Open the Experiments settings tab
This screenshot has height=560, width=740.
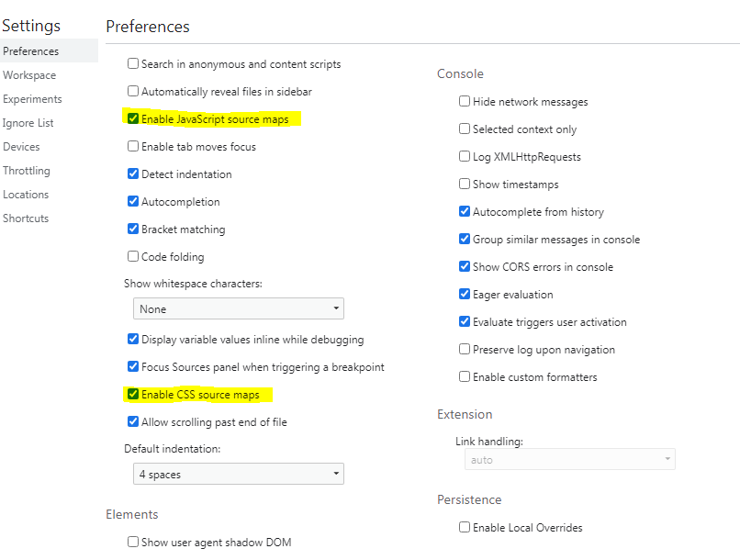(x=32, y=99)
